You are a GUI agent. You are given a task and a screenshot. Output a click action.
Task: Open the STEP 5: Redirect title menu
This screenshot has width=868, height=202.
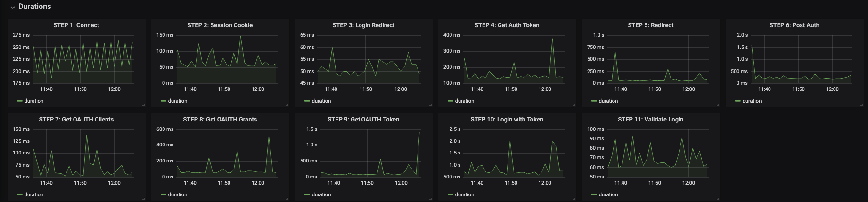(x=650, y=25)
